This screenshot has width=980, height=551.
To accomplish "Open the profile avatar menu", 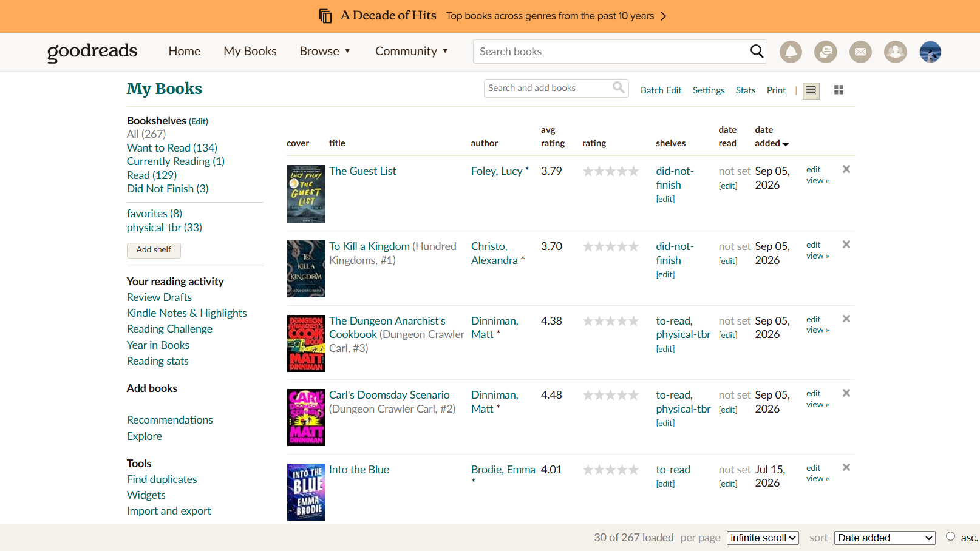I will coord(930,52).
